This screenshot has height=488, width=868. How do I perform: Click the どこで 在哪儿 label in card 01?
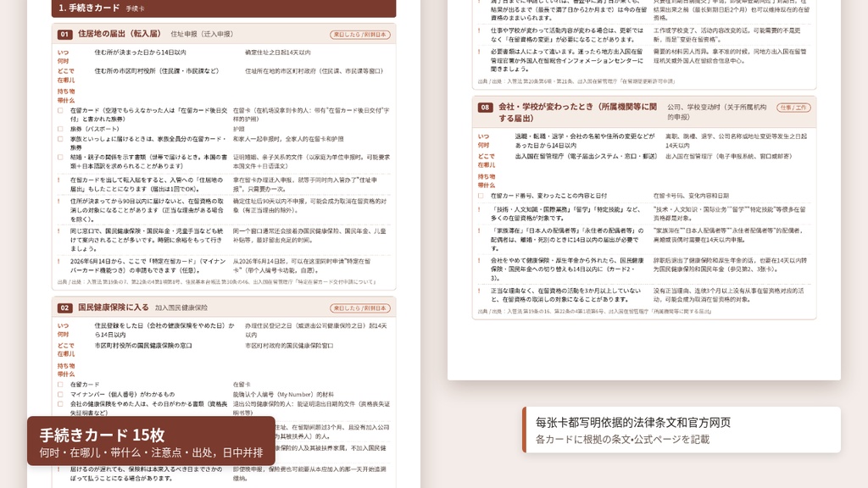(66, 75)
